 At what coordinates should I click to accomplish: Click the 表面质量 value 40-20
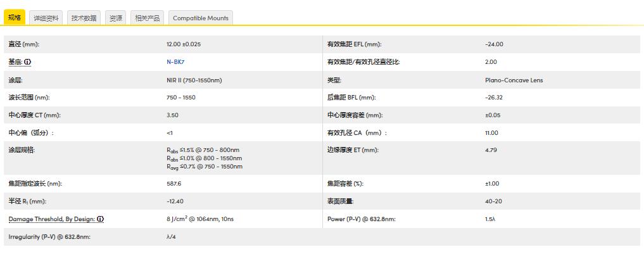point(493,201)
